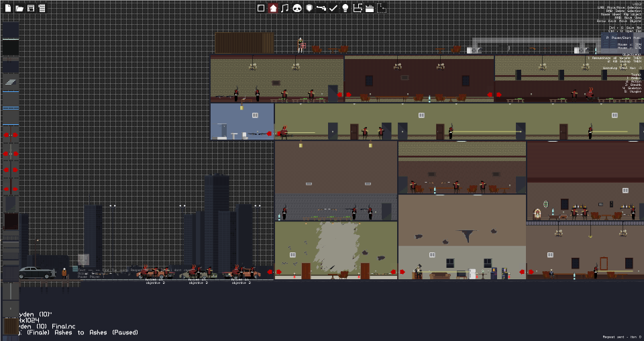Select the empty square block tool
Screen dimensions: 644x341
tap(261, 8)
